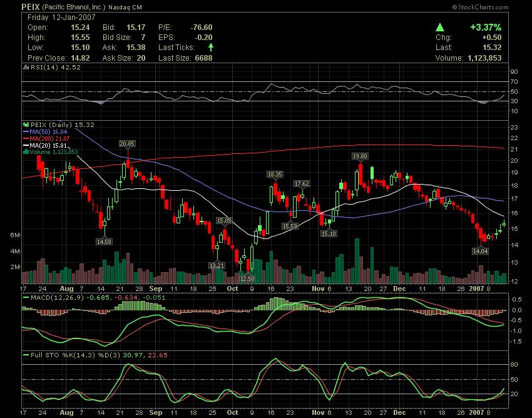Click the RSI(14) indicator icon
This screenshot has width=532, height=418.
pos(26,67)
